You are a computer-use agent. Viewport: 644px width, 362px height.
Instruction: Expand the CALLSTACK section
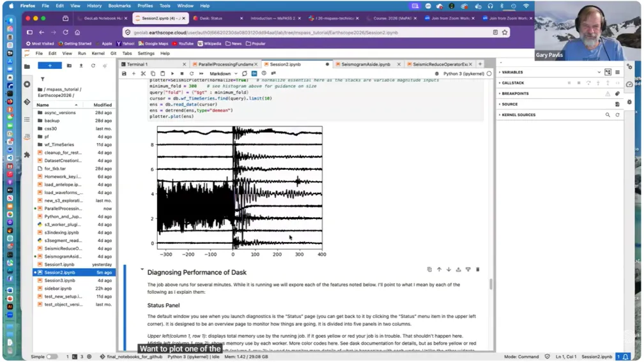[x=512, y=83]
